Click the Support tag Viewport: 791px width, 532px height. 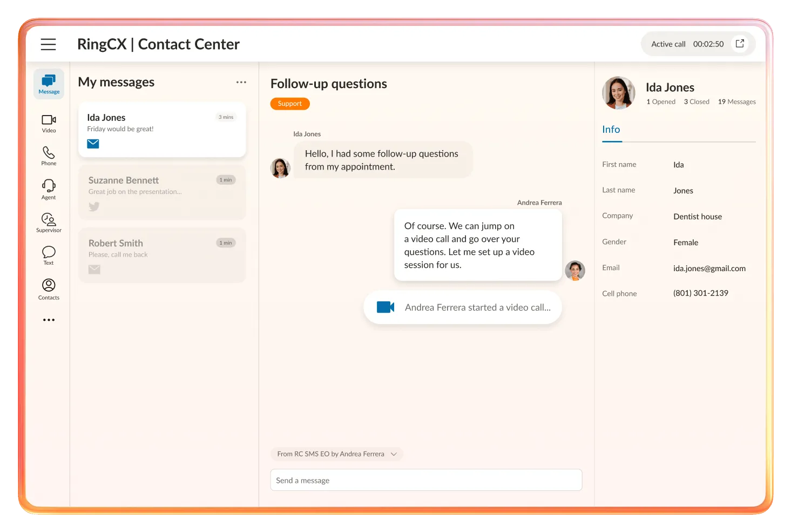pyautogui.click(x=290, y=104)
